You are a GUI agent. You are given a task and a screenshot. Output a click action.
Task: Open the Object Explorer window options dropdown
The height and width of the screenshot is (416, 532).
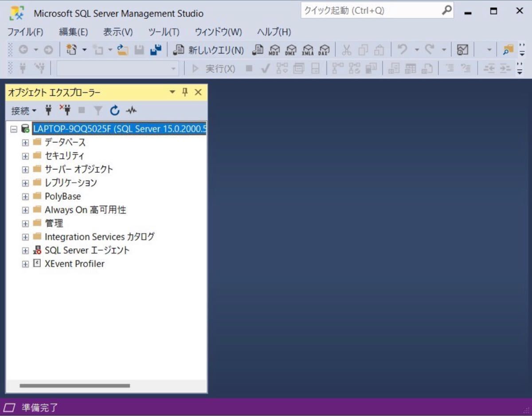point(172,92)
